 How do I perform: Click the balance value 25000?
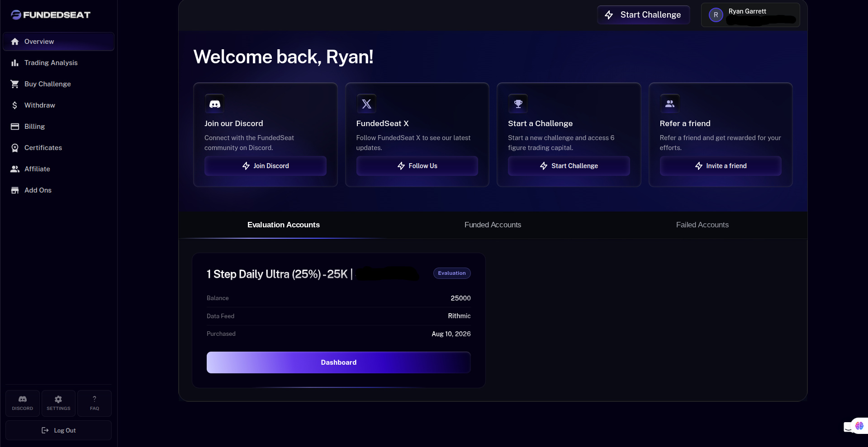[461, 298]
